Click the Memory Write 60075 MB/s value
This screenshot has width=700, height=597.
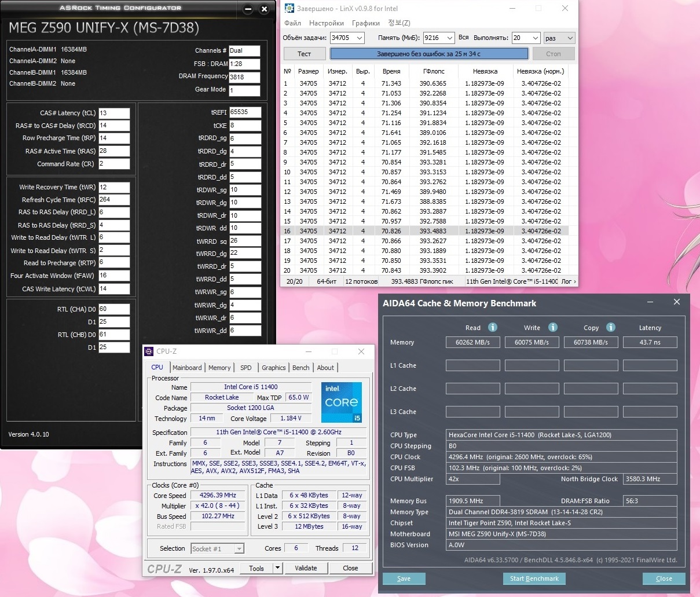tap(532, 342)
